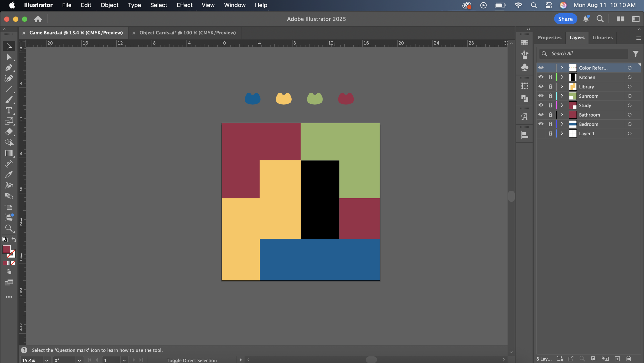
Task: Switch to the Properties panel tab
Action: click(x=549, y=38)
